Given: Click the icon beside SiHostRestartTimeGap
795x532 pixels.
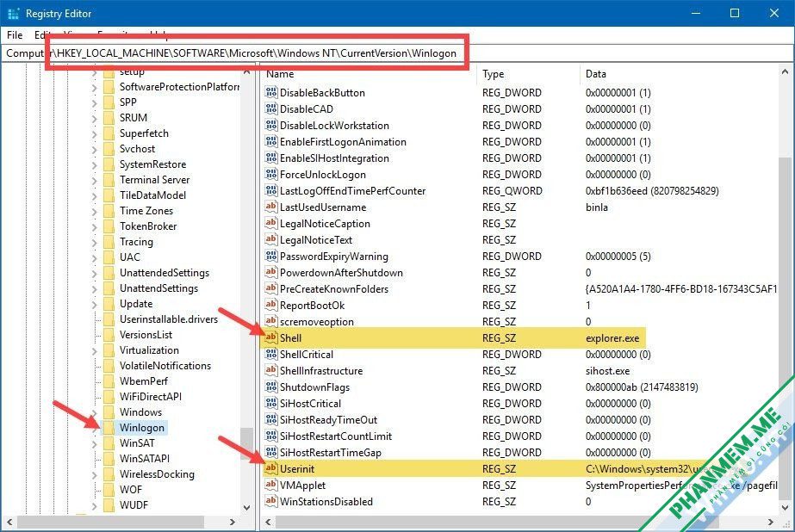Looking at the screenshot, I should point(271,452).
